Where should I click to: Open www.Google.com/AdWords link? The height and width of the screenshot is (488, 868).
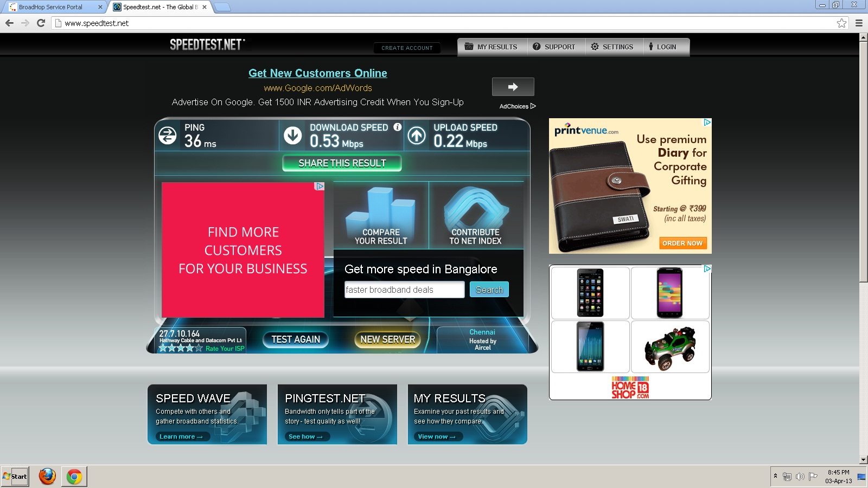(318, 88)
